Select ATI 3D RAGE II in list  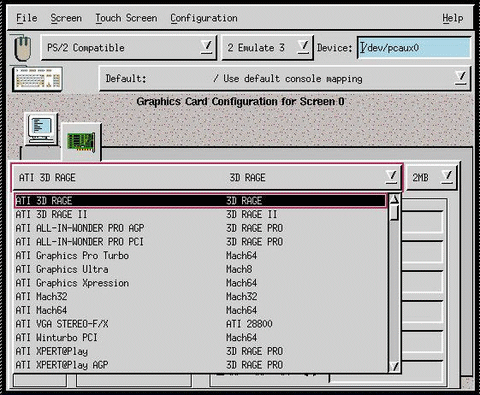click(201, 214)
